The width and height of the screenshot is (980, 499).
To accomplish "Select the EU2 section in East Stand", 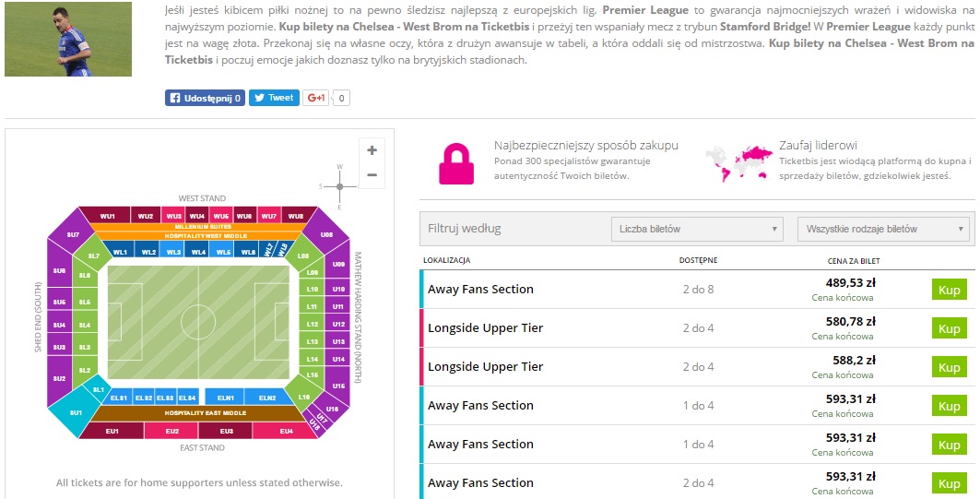I will click(172, 431).
